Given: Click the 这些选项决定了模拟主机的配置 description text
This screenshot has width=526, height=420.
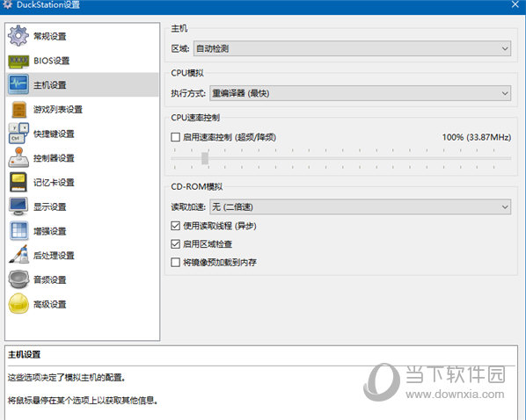Looking at the screenshot, I should [x=67, y=378].
